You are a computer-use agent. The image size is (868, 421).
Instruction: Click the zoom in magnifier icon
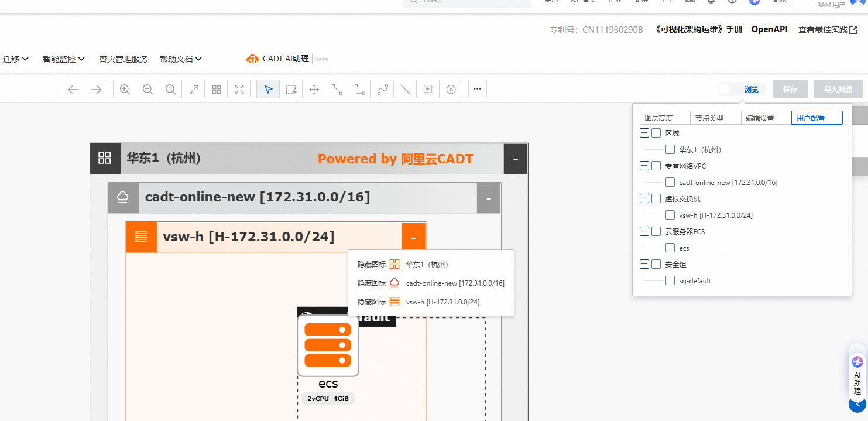[125, 89]
